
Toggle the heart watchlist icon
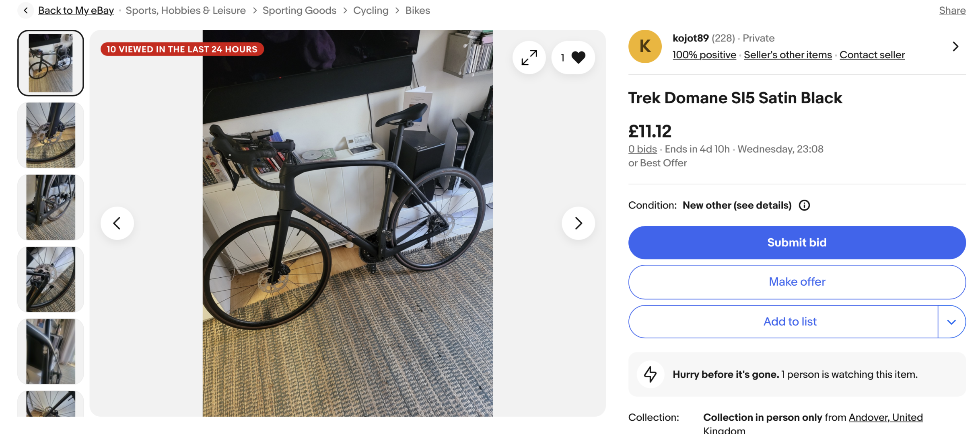[578, 57]
